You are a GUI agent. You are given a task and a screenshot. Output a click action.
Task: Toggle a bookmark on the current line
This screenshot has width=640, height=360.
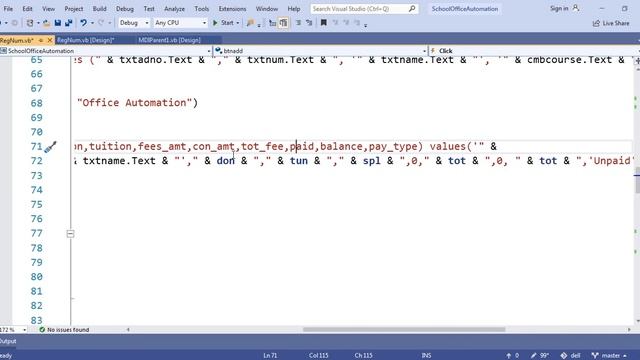click(324, 23)
